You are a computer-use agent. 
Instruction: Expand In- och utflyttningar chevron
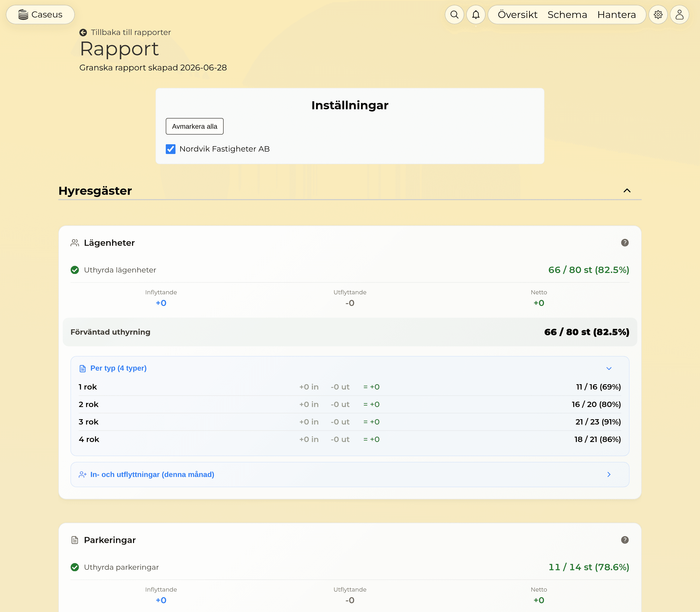point(609,474)
